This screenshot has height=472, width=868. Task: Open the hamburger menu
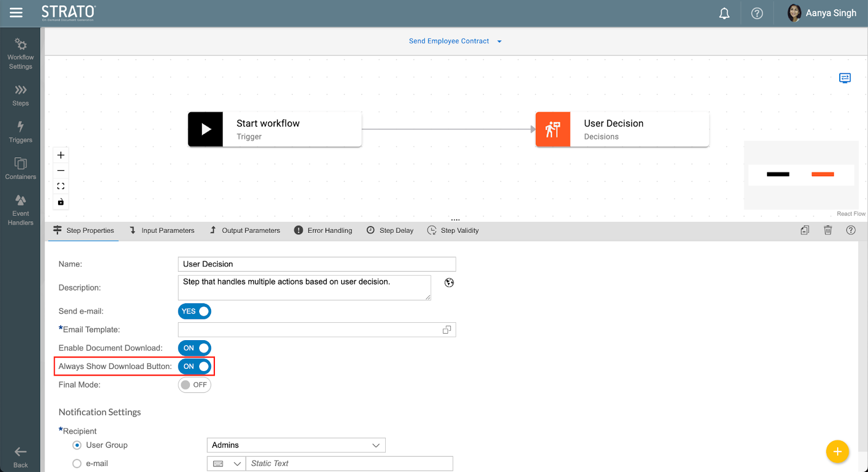[16, 12]
